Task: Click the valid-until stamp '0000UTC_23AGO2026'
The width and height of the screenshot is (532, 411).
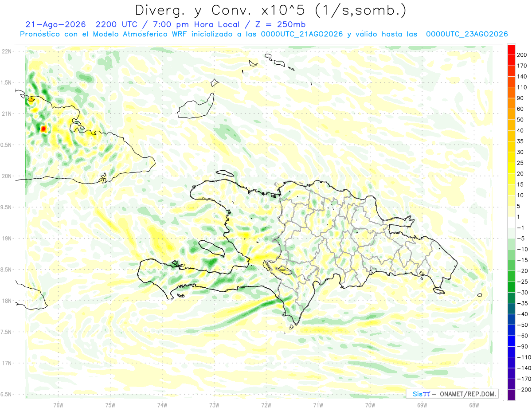Action: (466, 34)
